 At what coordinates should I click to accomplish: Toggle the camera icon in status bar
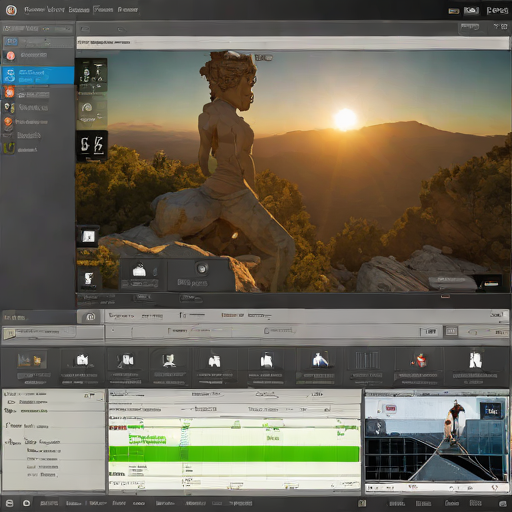click(26, 503)
